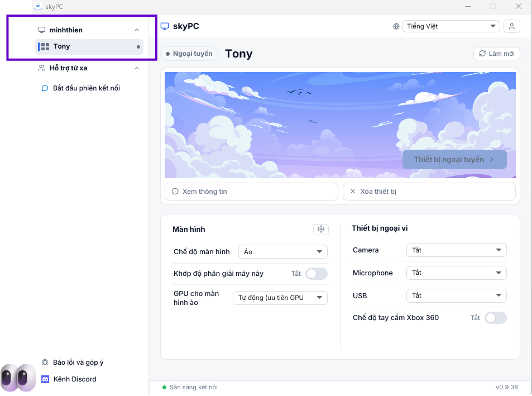Open Bắt đầu phiên kết nối
Screen dimensions: 532x396
81,88
